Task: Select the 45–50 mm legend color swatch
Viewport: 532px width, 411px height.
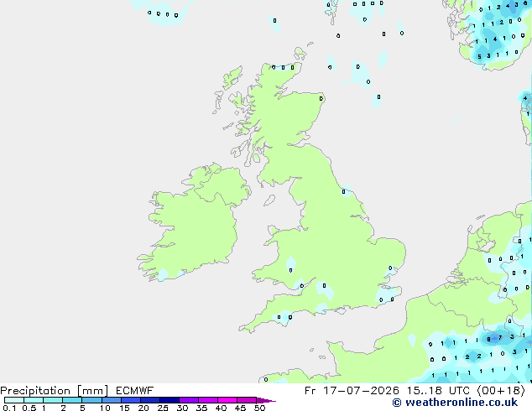Action: [x=247, y=400]
